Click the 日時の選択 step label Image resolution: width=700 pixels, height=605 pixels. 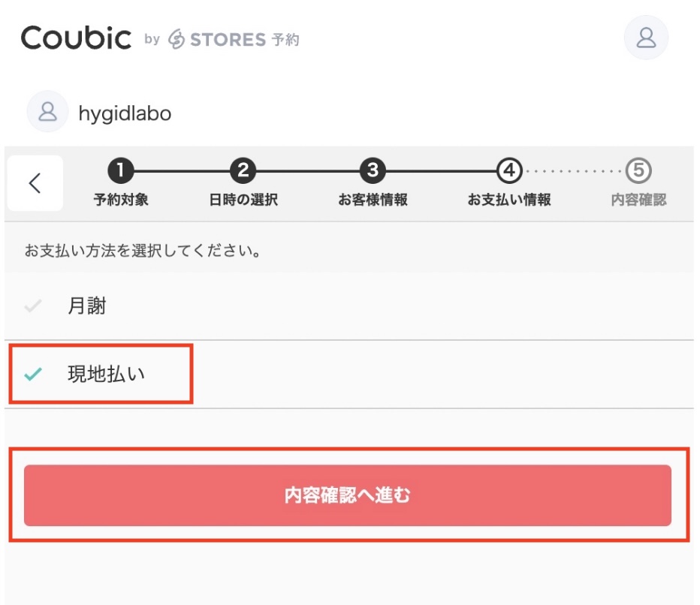(243, 200)
